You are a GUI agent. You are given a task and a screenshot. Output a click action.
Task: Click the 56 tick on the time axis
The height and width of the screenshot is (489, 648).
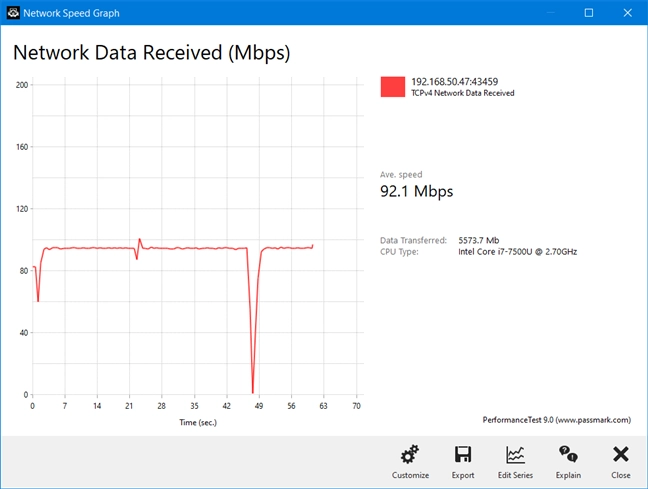pyautogui.click(x=291, y=406)
